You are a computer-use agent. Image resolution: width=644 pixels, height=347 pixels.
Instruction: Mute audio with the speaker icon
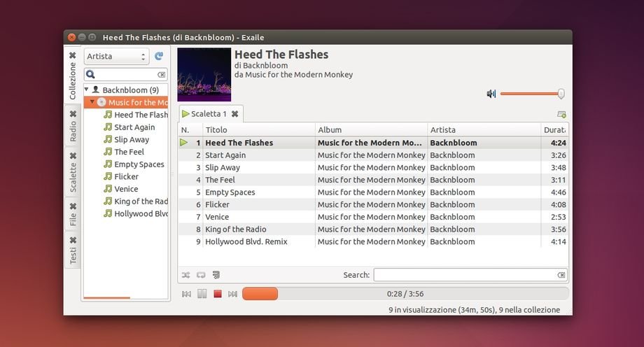[x=491, y=94]
